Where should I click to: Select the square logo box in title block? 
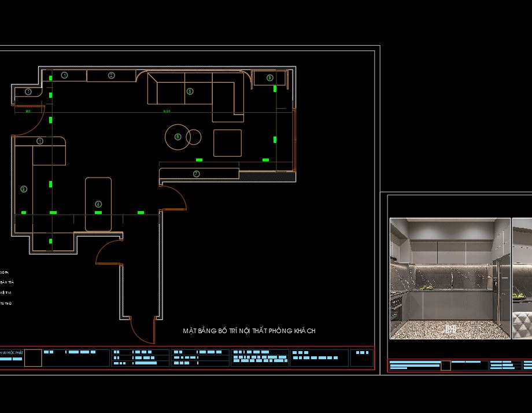coord(33,357)
